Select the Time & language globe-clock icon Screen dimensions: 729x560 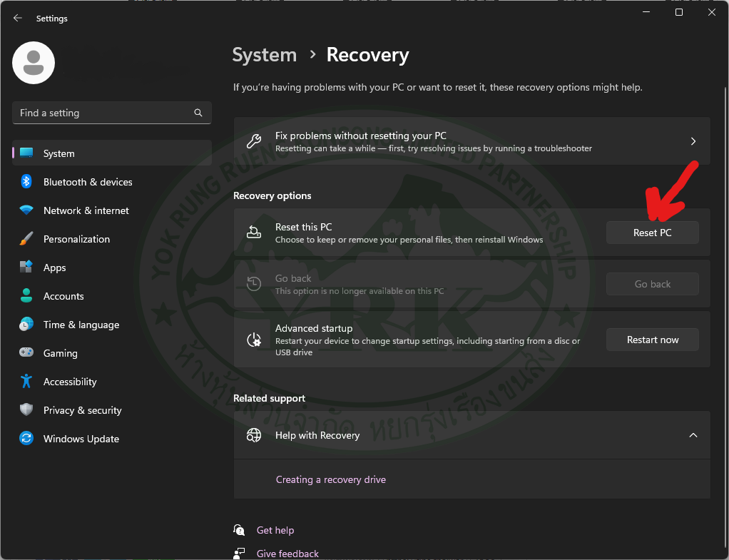tap(26, 324)
